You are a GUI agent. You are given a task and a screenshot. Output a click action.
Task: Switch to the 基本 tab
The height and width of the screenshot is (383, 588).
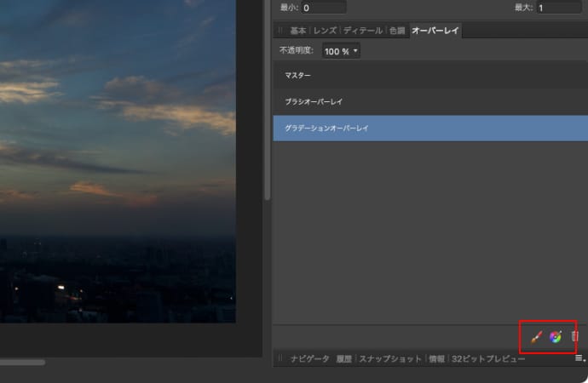point(298,31)
